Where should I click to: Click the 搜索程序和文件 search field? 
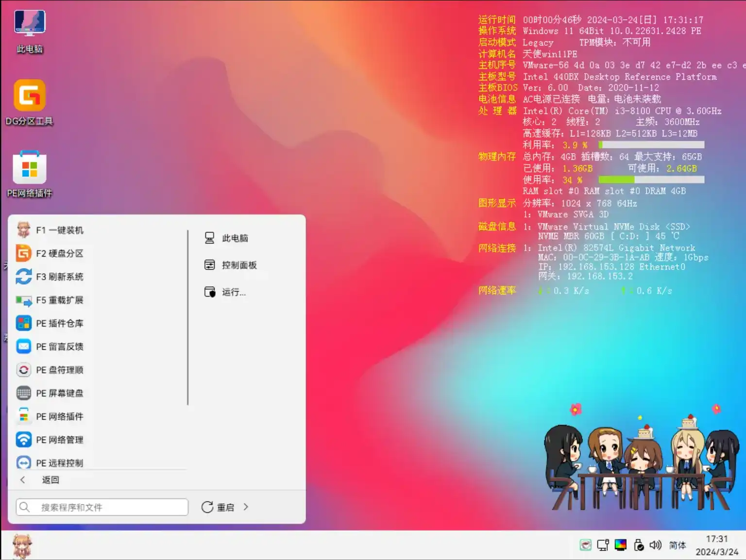(x=101, y=507)
